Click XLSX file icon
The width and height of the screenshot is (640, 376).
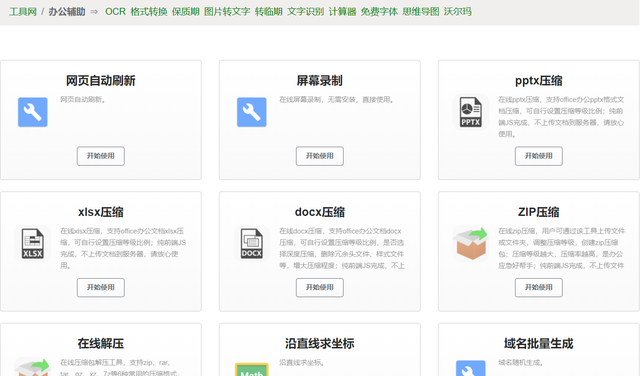coord(33,243)
